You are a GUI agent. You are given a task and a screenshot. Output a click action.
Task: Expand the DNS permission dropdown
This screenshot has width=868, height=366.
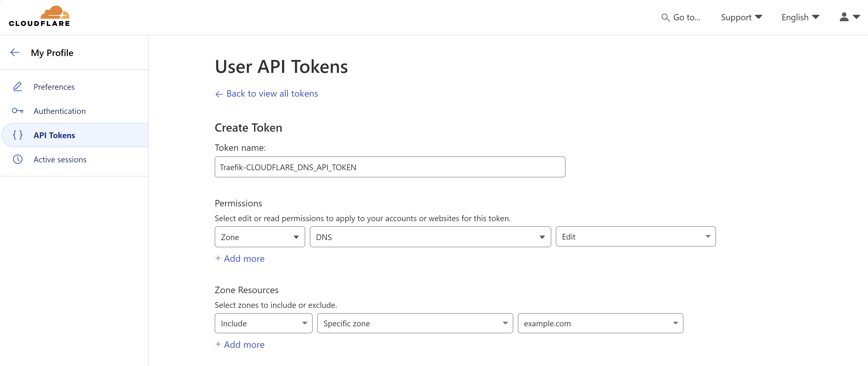430,237
